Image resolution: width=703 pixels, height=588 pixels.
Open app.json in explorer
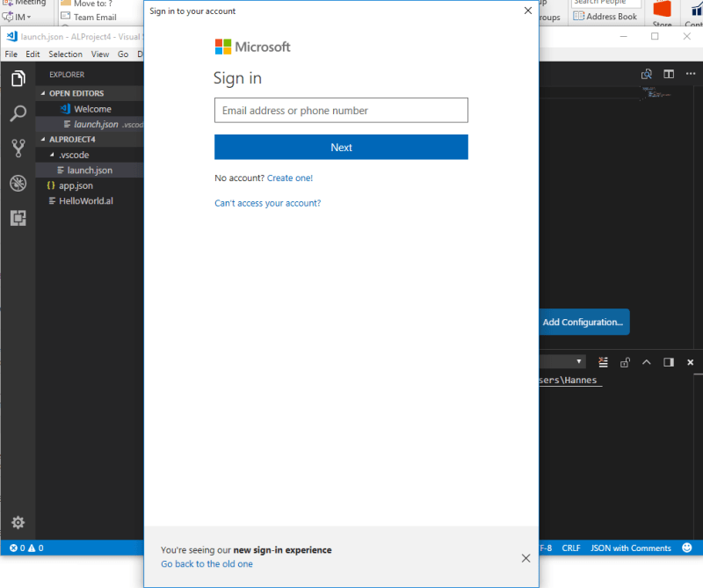(90, 185)
